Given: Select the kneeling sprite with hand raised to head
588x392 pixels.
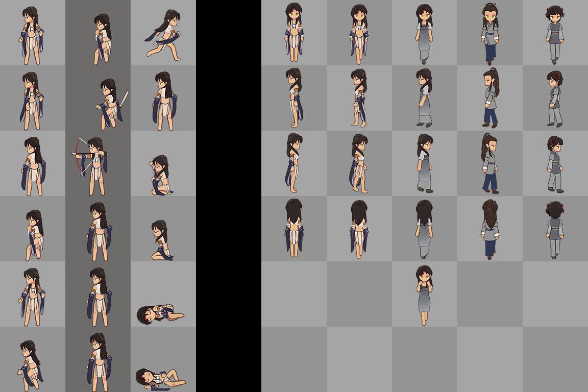Looking at the screenshot, I should (161, 175).
